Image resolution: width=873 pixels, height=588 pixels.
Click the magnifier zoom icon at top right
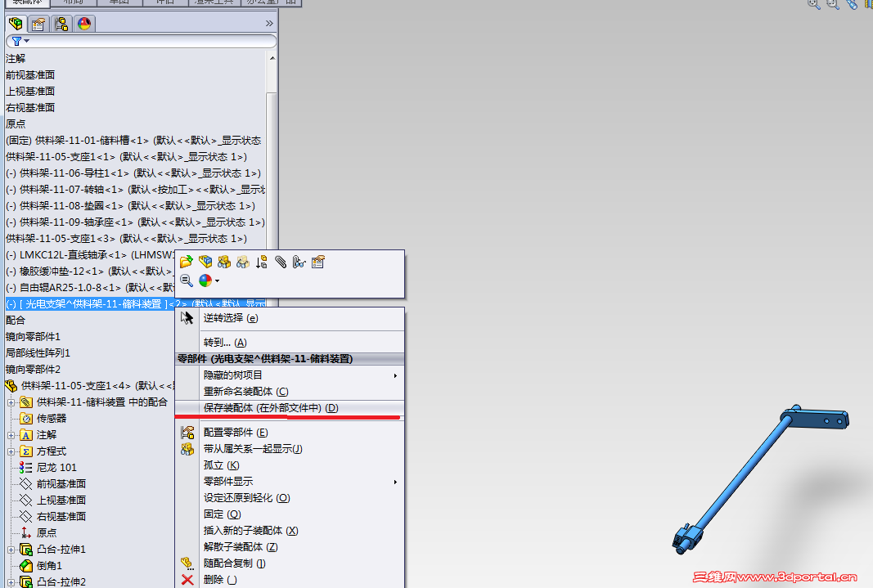(812, 5)
